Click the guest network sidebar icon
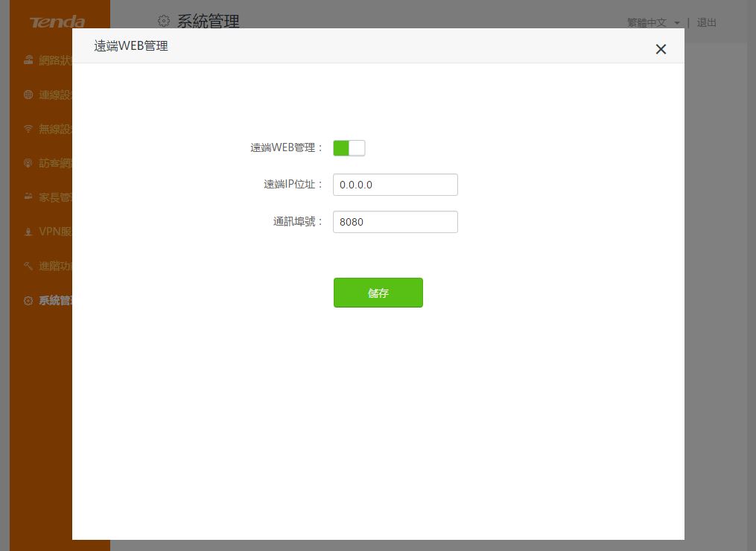 [28, 163]
